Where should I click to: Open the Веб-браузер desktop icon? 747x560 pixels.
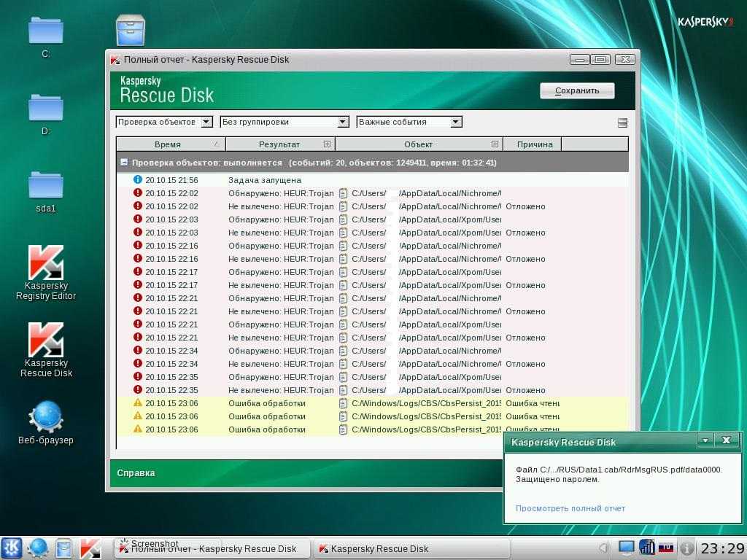click(x=46, y=417)
